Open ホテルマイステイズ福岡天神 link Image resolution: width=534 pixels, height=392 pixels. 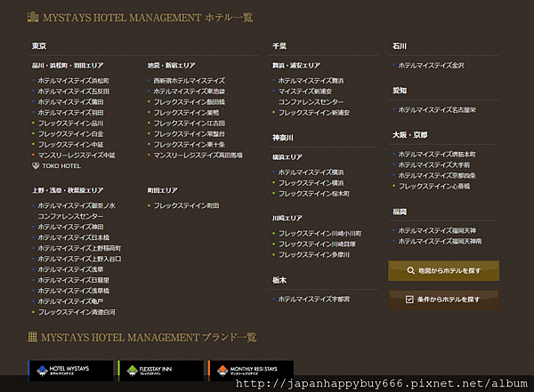point(437,231)
